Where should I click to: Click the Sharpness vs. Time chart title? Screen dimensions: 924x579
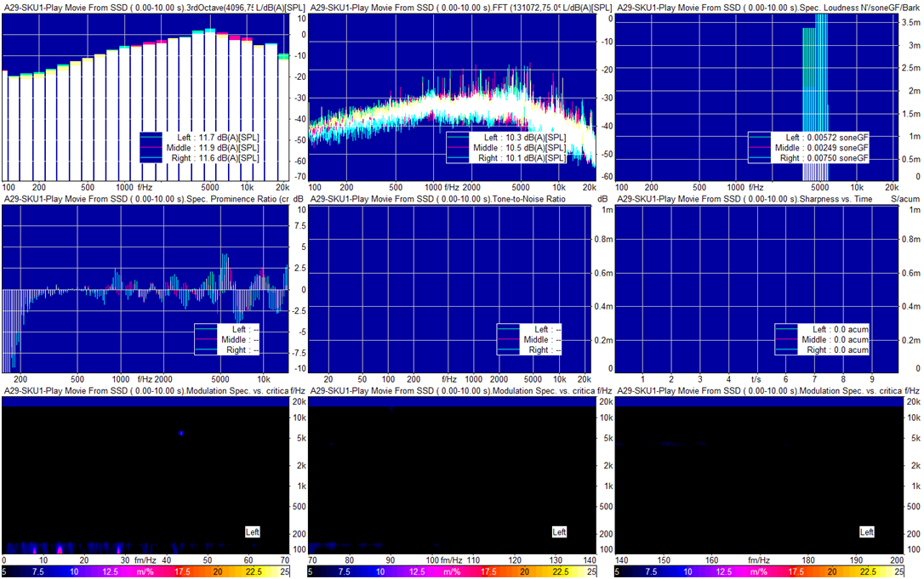click(744, 199)
